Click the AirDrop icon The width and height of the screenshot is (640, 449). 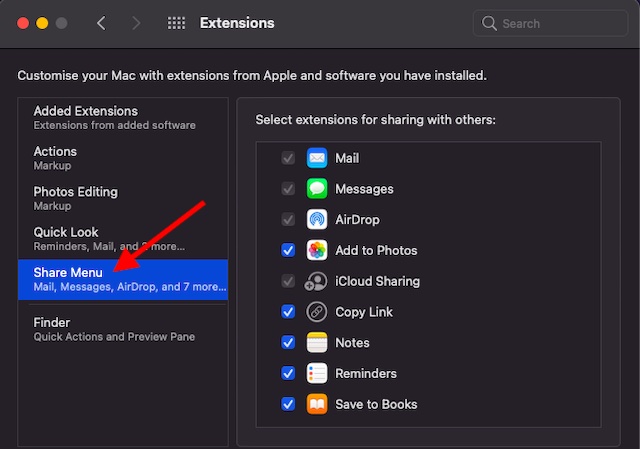tap(317, 220)
